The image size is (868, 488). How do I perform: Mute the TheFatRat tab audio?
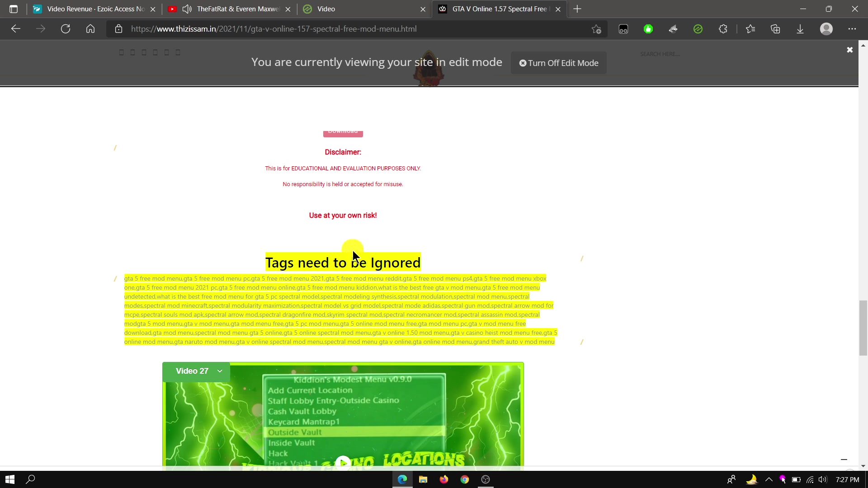pyautogui.click(x=187, y=9)
